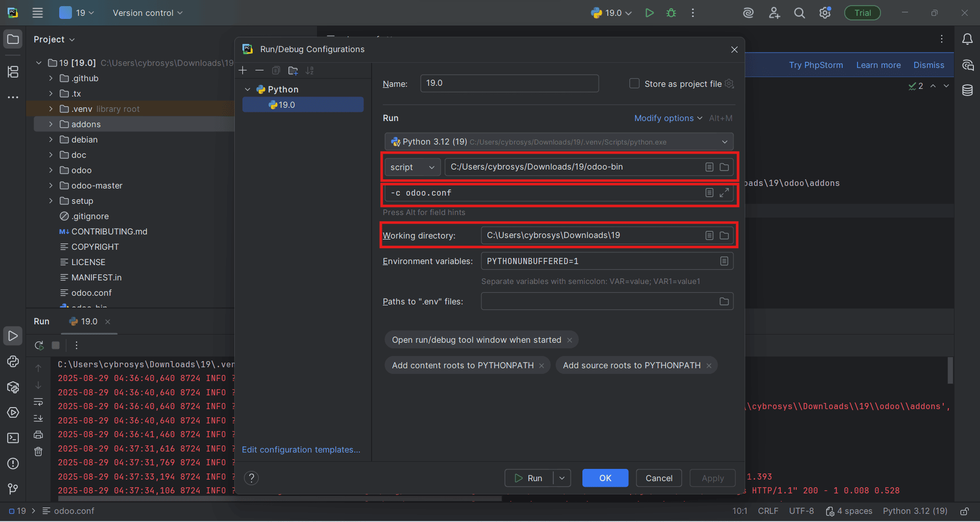Browse for .env files folder
The image size is (980, 522).
[x=724, y=301]
